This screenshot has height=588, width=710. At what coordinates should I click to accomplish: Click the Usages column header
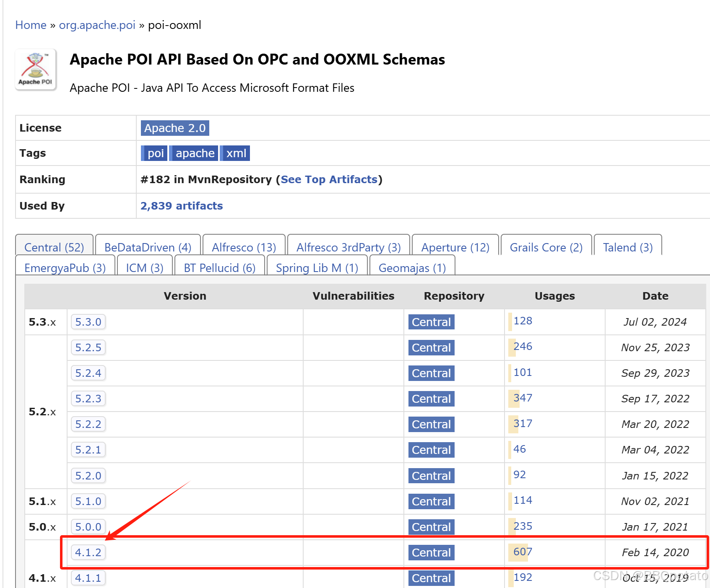tap(555, 296)
